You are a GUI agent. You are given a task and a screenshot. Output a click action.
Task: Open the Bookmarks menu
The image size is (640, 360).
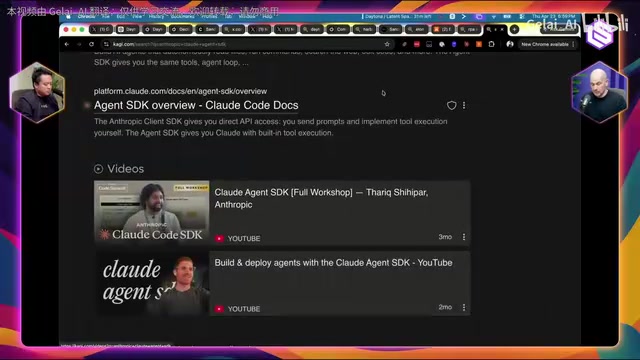pyautogui.click(x=182, y=17)
